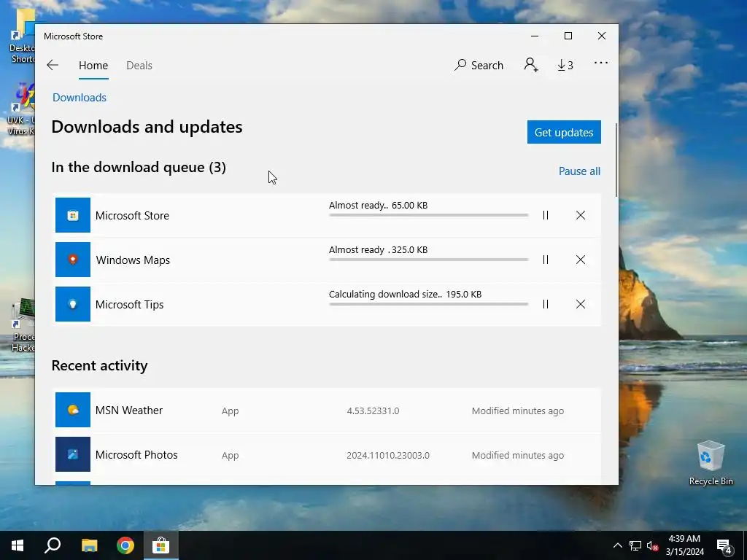The width and height of the screenshot is (747, 560).
Task: Click the Windows Maps progress bar
Action: pyautogui.click(x=428, y=260)
